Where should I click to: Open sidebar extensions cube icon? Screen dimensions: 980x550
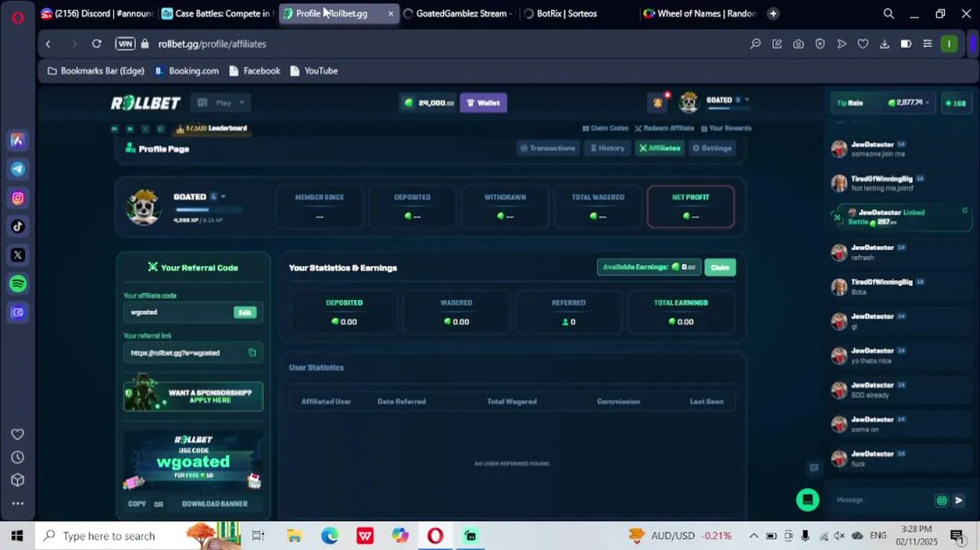click(x=18, y=480)
